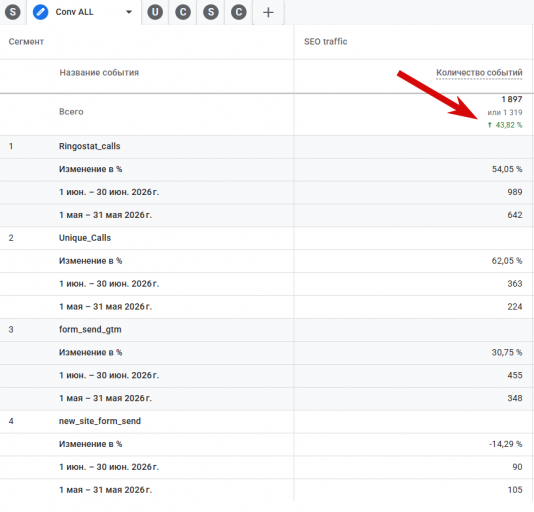Click 'Изменение в %' label under form_send_gtm

pos(91,353)
